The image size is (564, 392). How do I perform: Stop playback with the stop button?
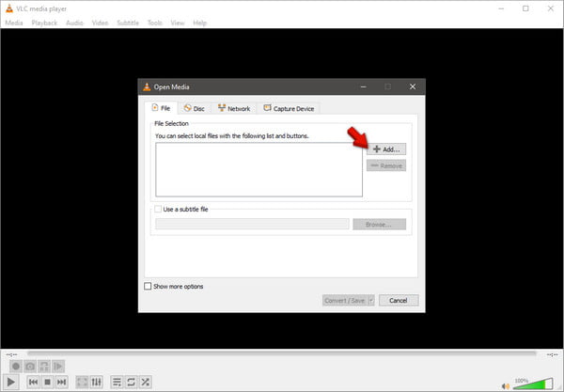pos(47,382)
